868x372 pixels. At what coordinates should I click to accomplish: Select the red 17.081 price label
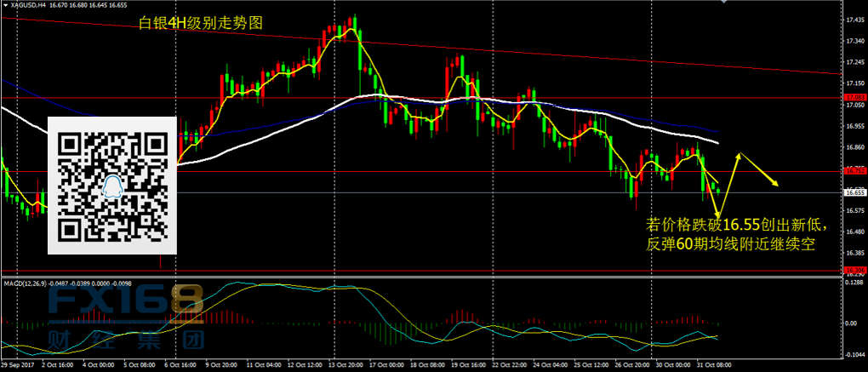point(854,98)
